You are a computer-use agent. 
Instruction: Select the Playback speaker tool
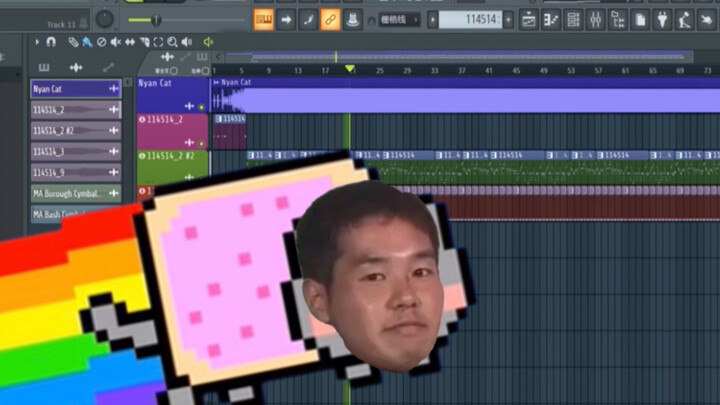click(187, 42)
